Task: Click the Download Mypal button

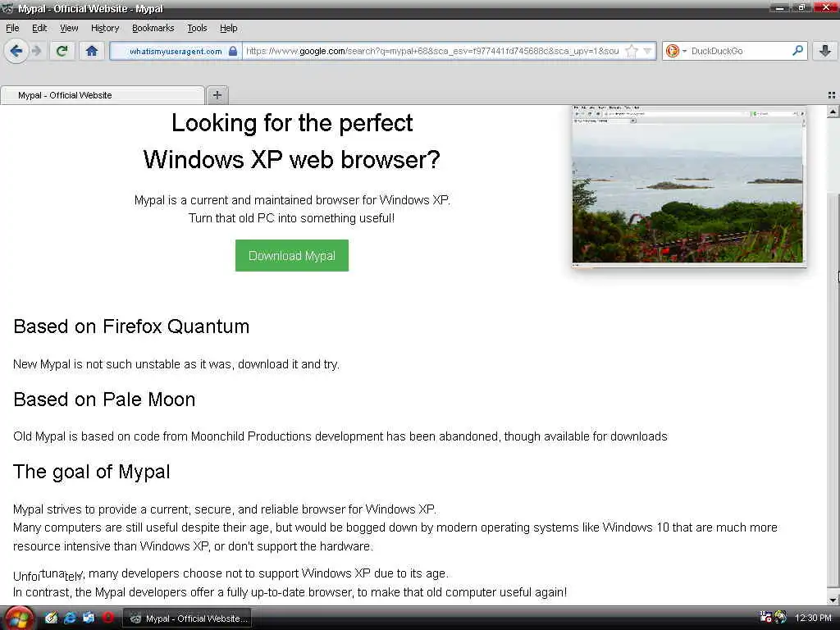Action: (292, 256)
